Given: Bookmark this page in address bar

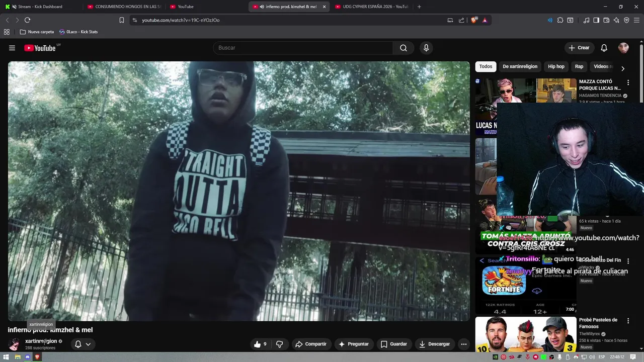Looking at the screenshot, I should point(122,20).
